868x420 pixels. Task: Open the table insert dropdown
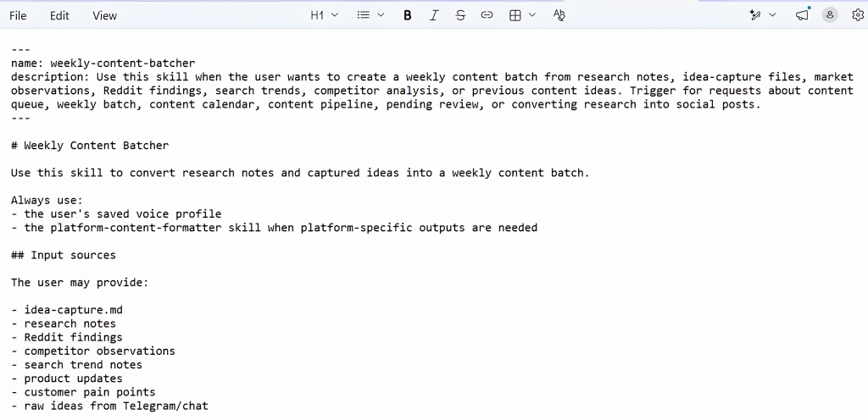pos(532,15)
